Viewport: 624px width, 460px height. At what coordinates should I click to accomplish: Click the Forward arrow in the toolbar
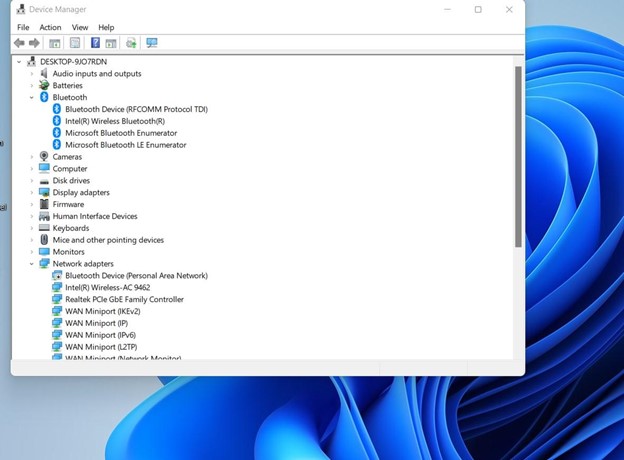34,43
